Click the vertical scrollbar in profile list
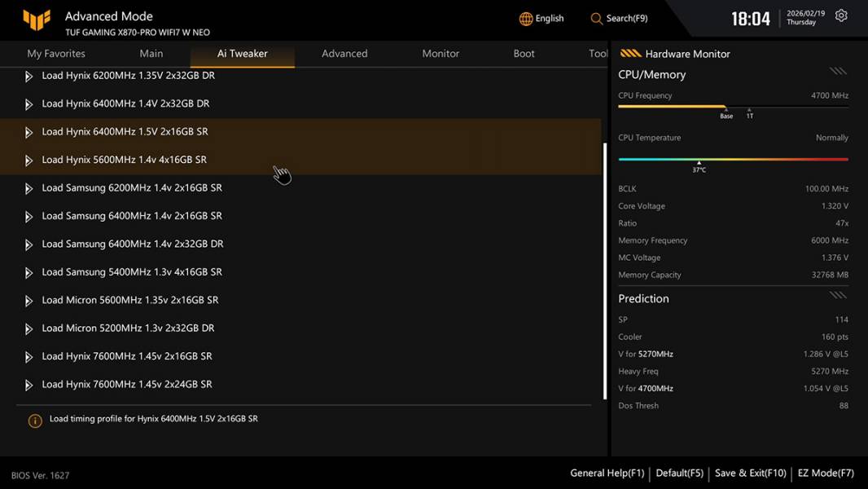This screenshot has height=489, width=868. (604, 269)
